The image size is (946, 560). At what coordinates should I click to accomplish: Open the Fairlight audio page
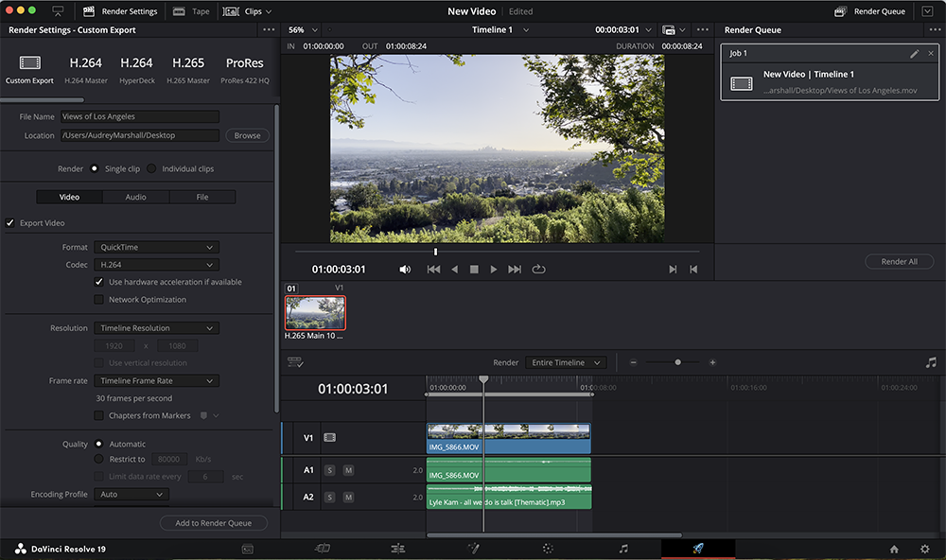[622, 549]
